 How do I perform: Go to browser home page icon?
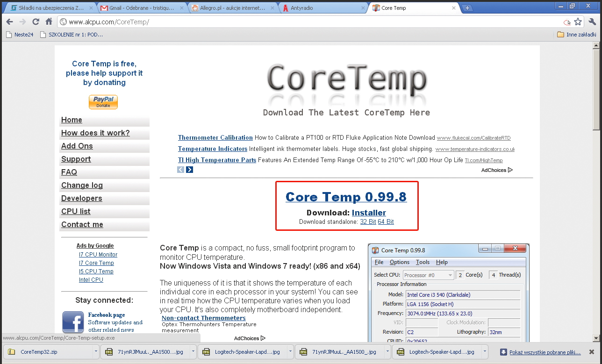tap(49, 22)
